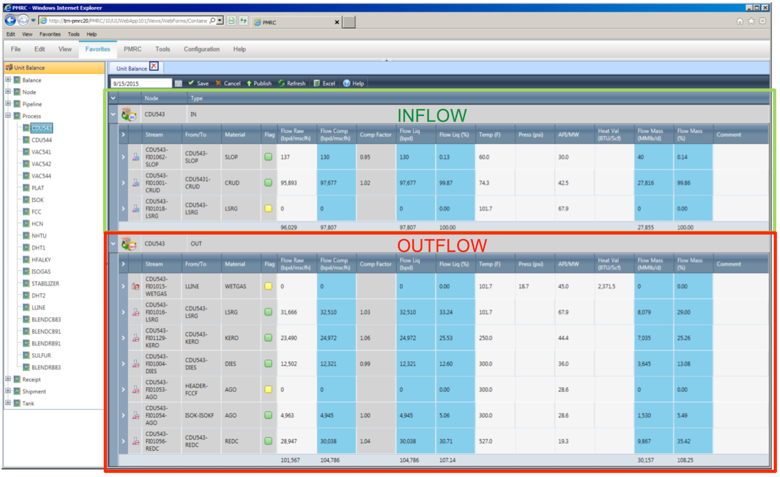Viewport: 780px width, 477px height.
Task: Expand the CDU543-FI01001-CRUD stream row
Action: pyautogui.click(x=123, y=183)
